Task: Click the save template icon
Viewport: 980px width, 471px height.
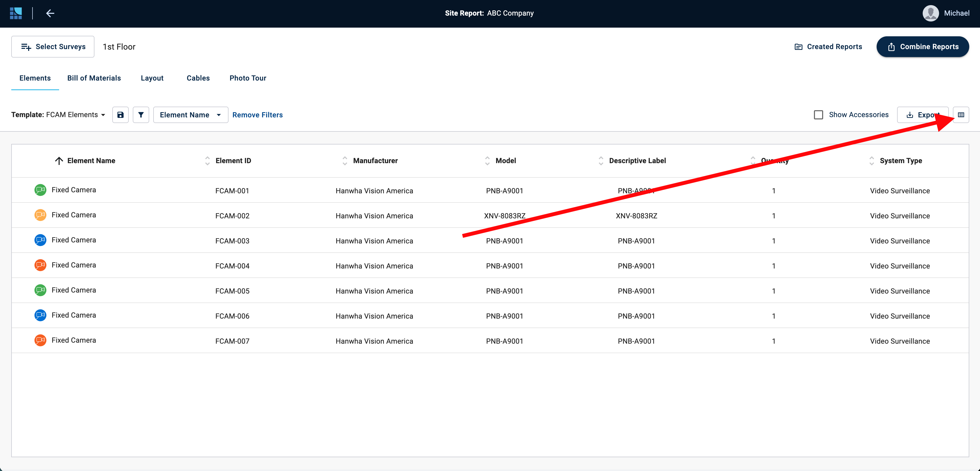Action: (120, 115)
